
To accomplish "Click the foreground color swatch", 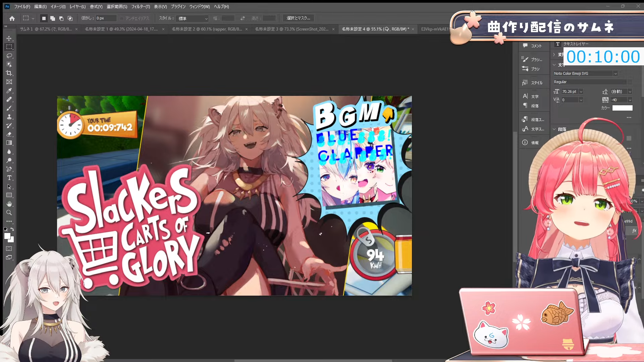I will point(7,236).
